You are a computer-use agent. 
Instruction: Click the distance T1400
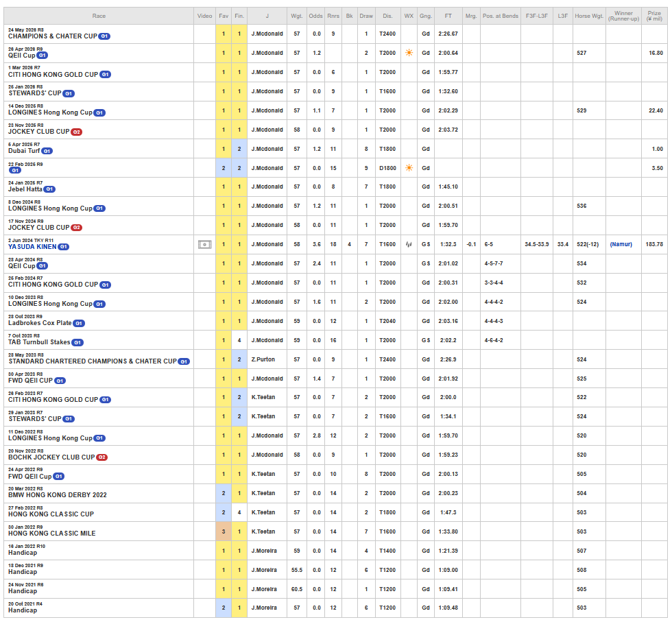387,551
